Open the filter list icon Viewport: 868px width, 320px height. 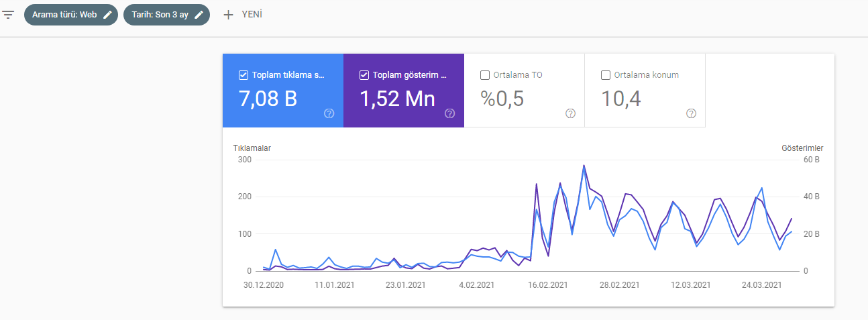point(8,15)
